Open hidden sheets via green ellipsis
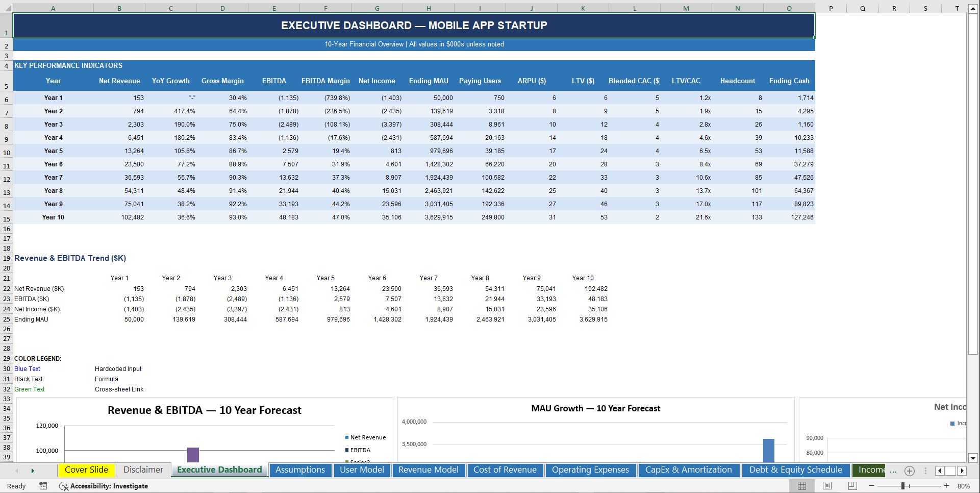This screenshot has height=493, width=980. [893, 471]
